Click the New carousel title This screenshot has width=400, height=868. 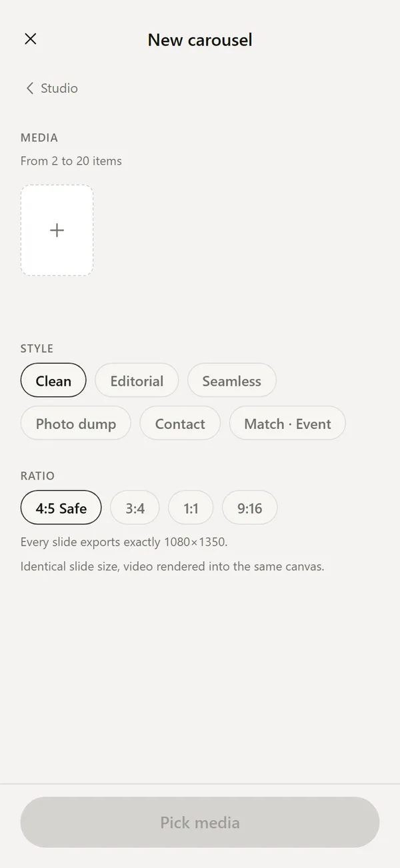click(200, 40)
